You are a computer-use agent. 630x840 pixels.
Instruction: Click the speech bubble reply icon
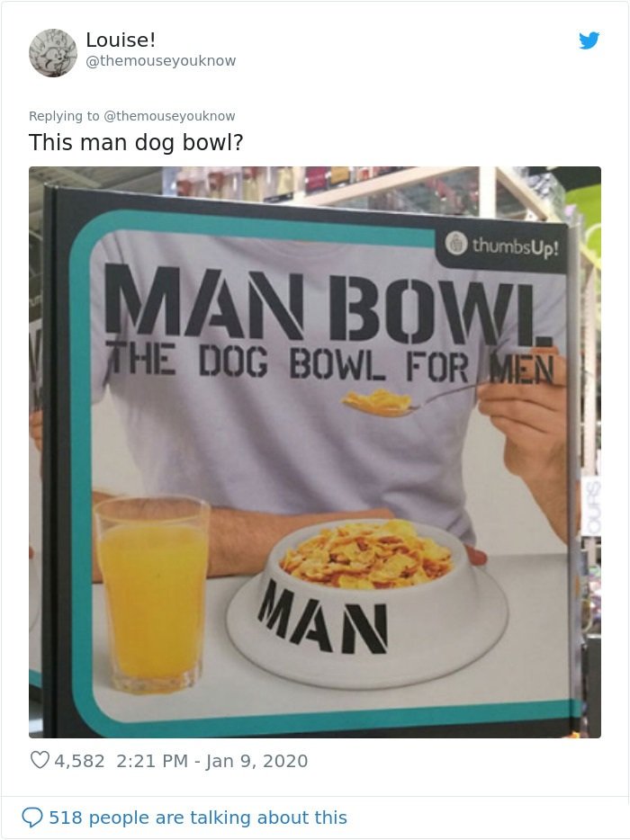(x=31, y=818)
